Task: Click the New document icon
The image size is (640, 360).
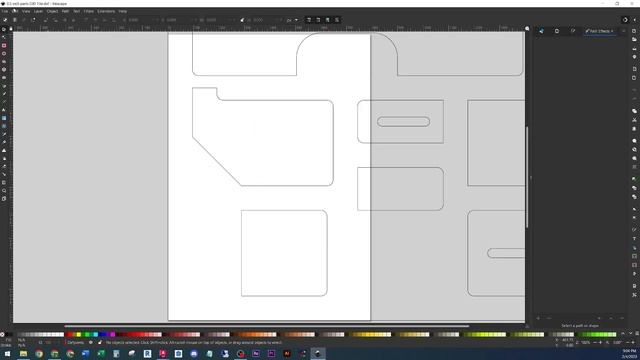Action: [x=634, y=31]
